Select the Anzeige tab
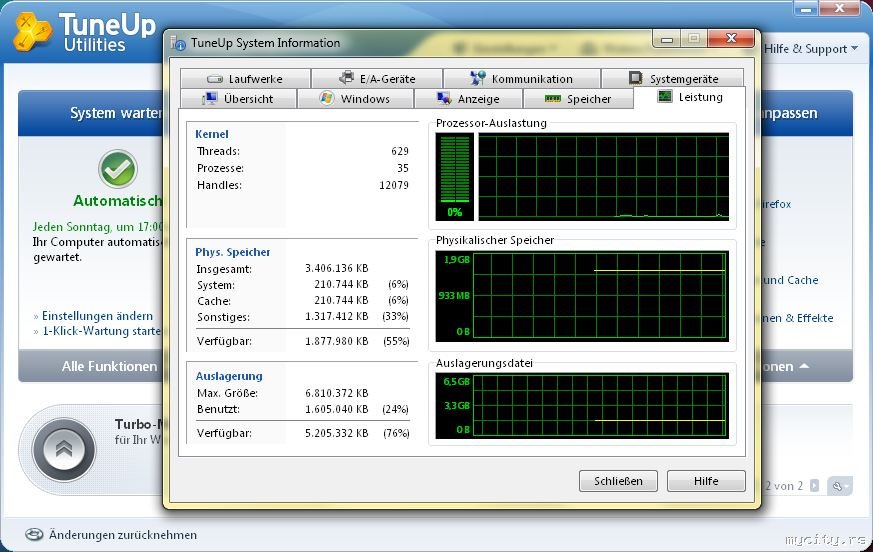Image resolution: width=873 pixels, height=552 pixels. click(468, 99)
